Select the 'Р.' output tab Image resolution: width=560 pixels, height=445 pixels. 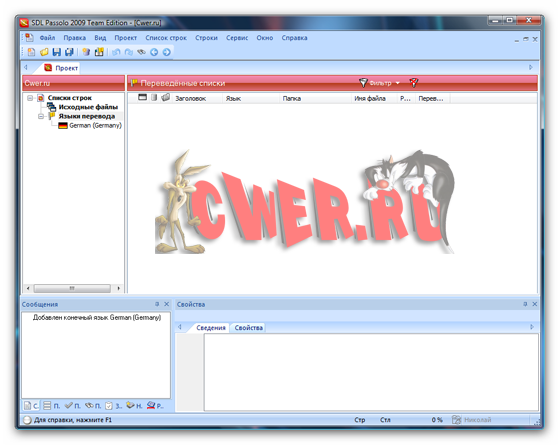(x=155, y=406)
